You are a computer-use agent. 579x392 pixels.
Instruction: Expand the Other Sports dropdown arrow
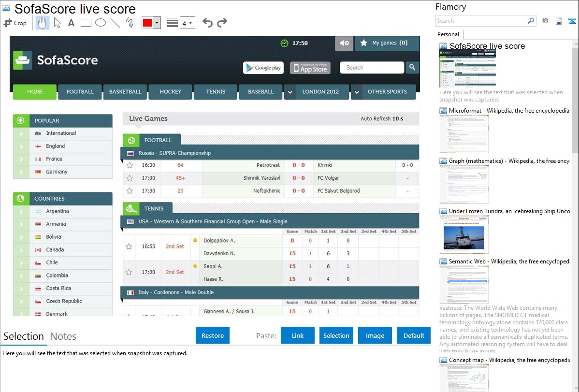(356, 92)
